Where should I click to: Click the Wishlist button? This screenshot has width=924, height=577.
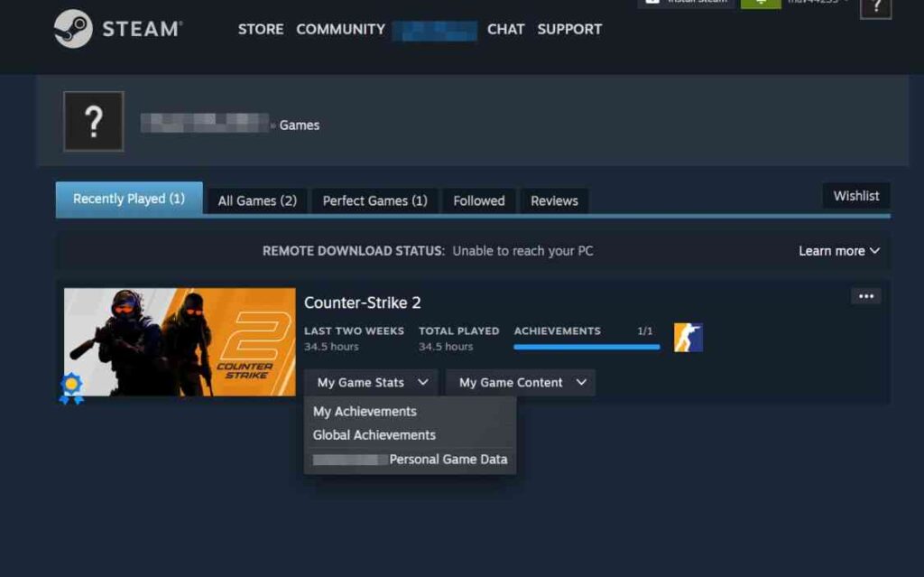click(x=855, y=196)
